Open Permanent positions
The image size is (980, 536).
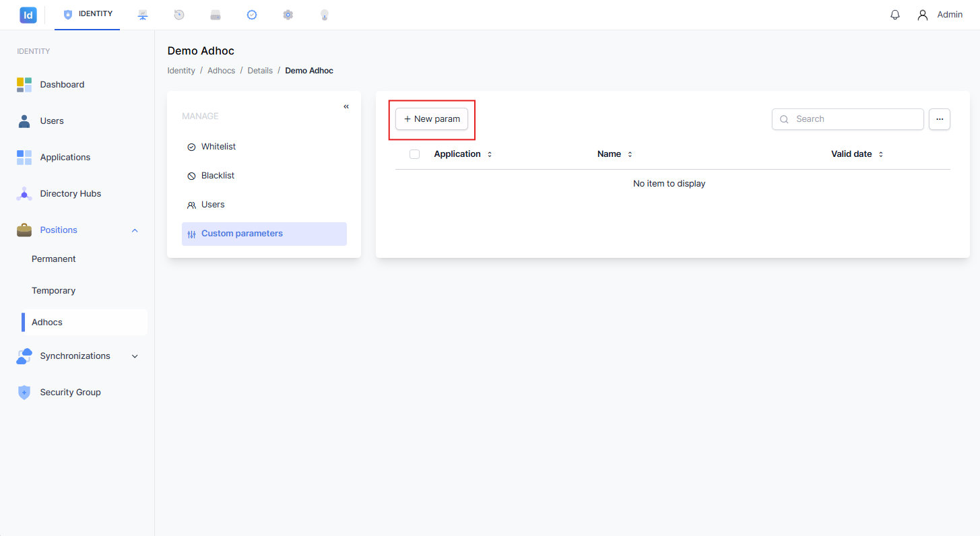pos(53,259)
